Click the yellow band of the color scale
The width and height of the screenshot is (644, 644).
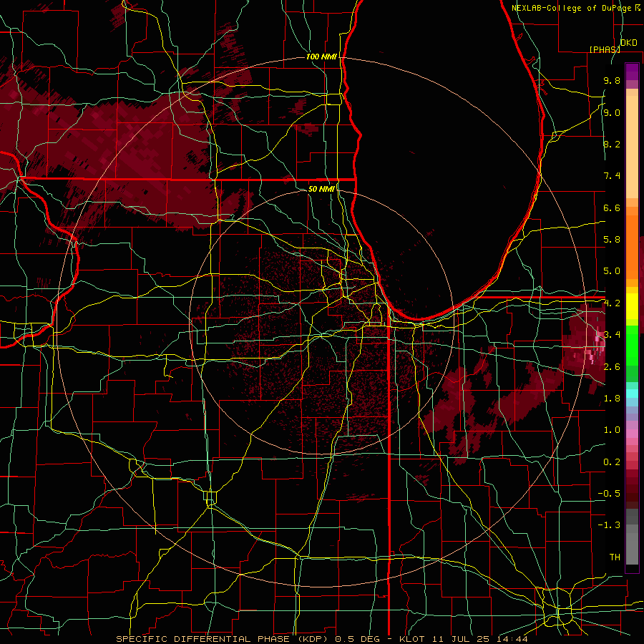pyautogui.click(x=632, y=306)
